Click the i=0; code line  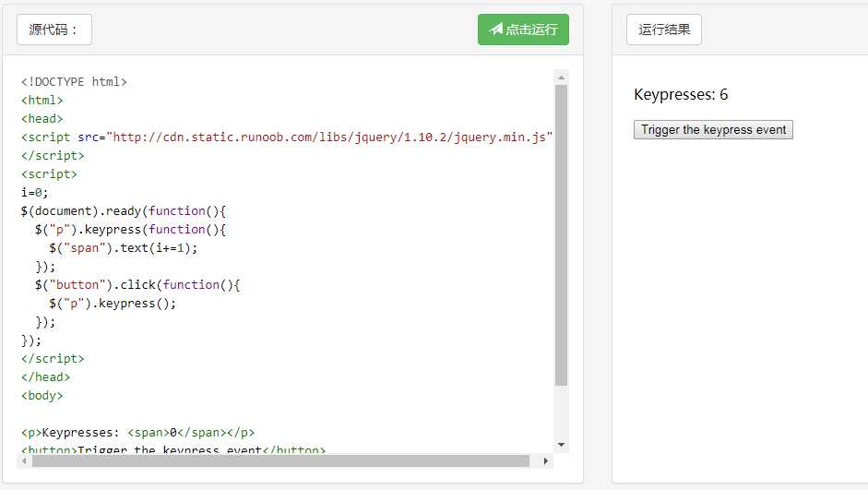tap(35, 193)
